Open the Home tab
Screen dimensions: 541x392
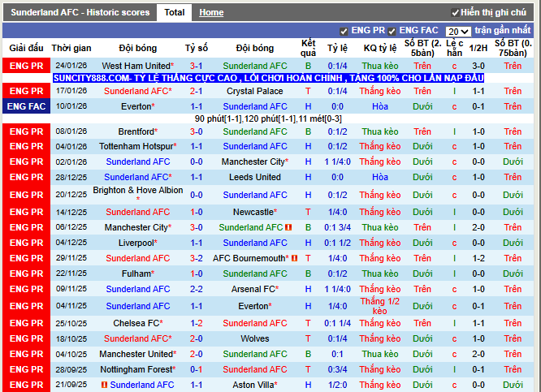point(211,13)
